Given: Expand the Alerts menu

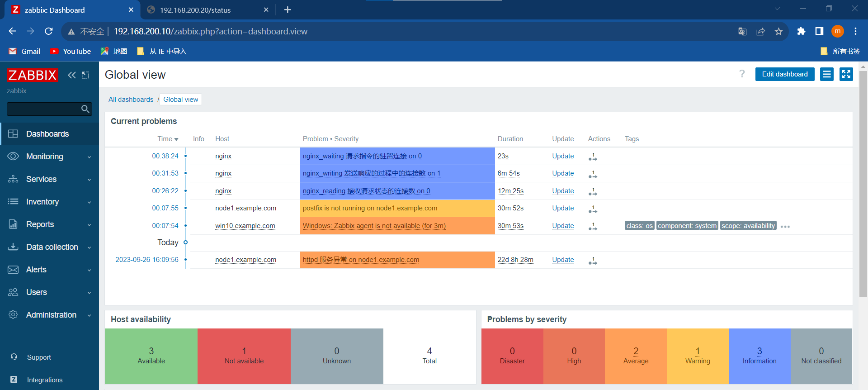Looking at the screenshot, I should click(49, 270).
